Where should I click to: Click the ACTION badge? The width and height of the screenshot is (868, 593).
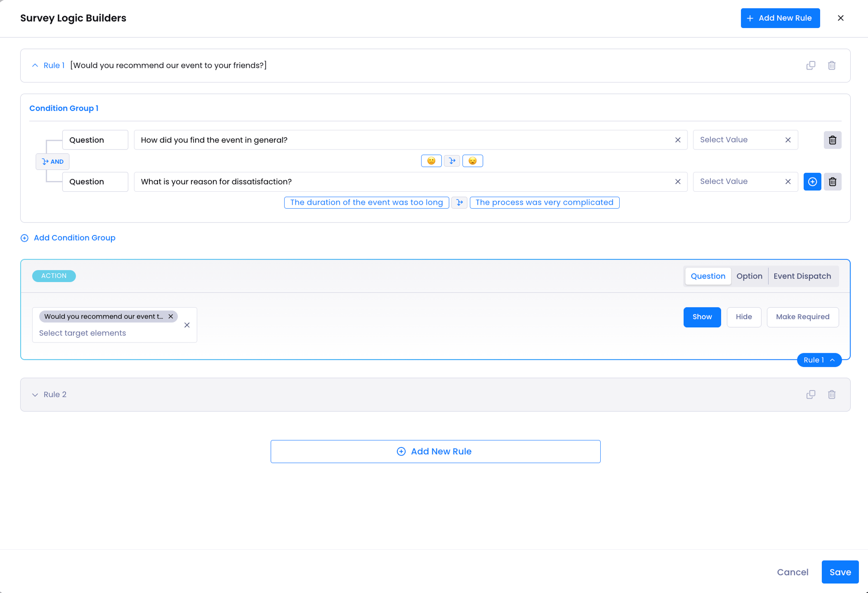[x=54, y=276]
